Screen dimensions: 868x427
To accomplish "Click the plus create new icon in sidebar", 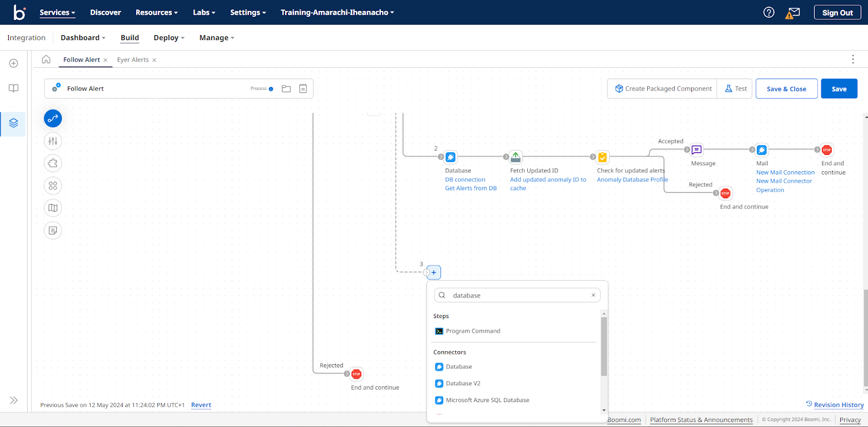I will coord(14,63).
